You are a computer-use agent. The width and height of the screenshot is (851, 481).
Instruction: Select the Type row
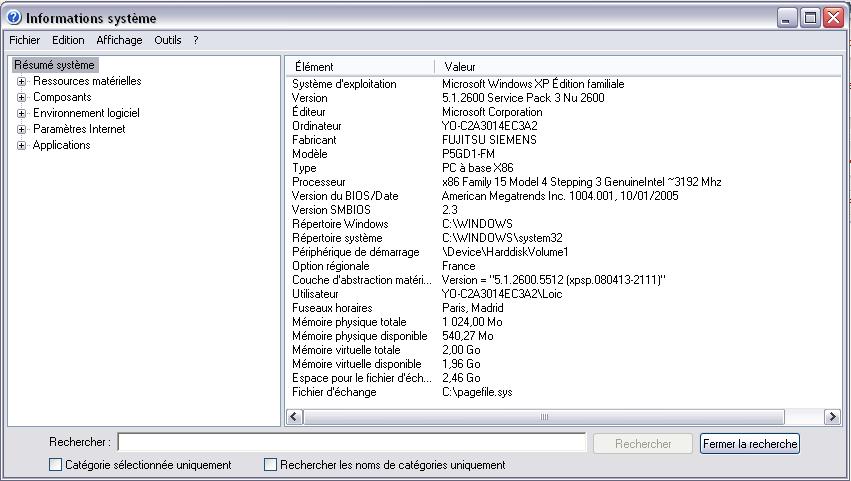coord(563,168)
